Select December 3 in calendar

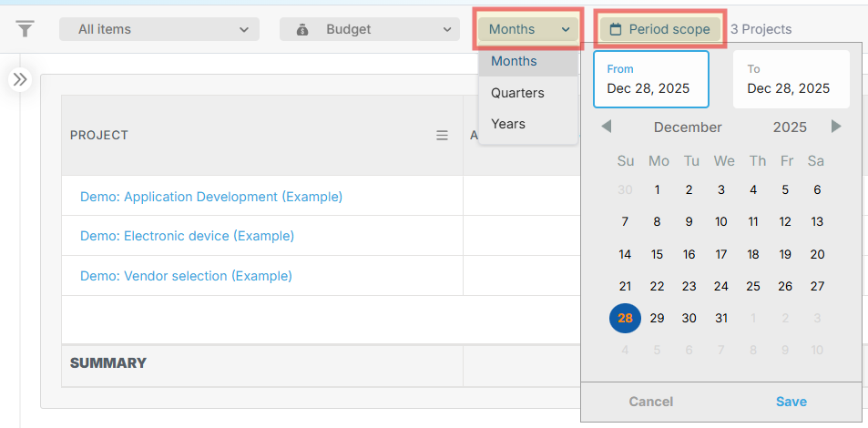[720, 190]
